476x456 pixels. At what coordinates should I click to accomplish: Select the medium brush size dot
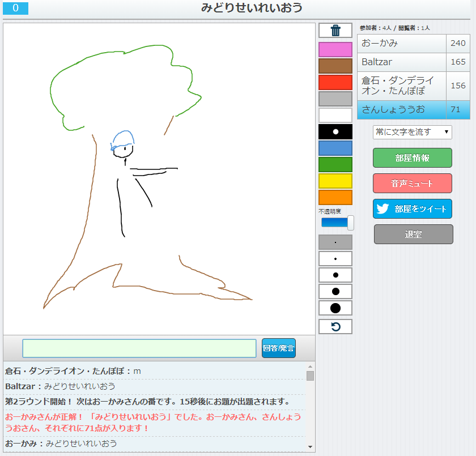[335, 275]
